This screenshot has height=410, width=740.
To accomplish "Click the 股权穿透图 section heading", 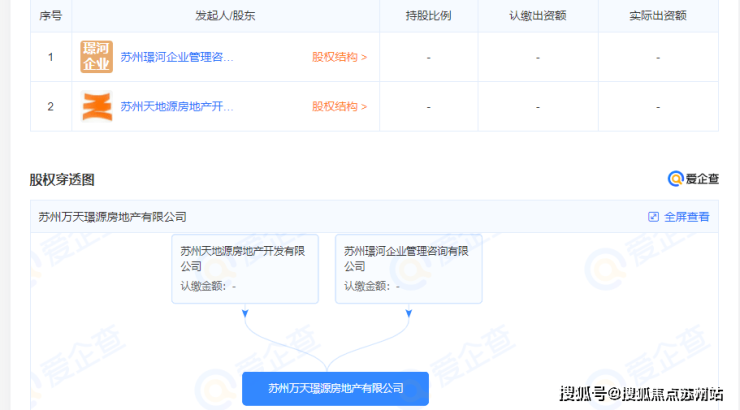I will point(62,179).
